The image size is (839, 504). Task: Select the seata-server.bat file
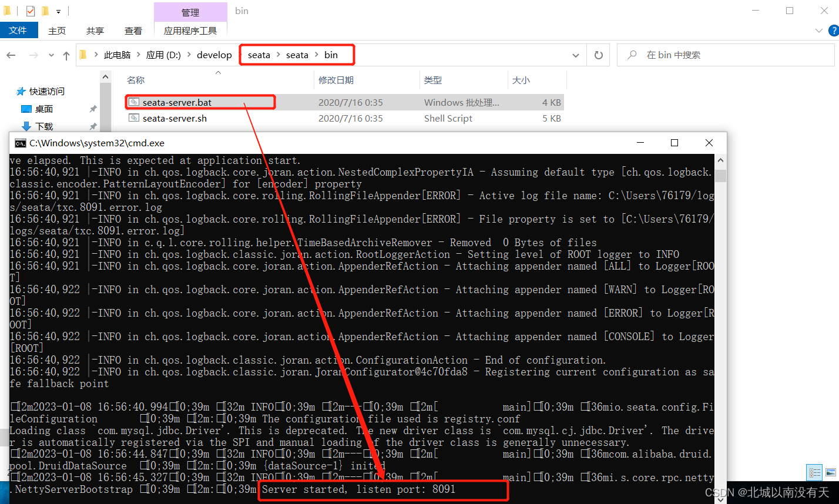177,102
